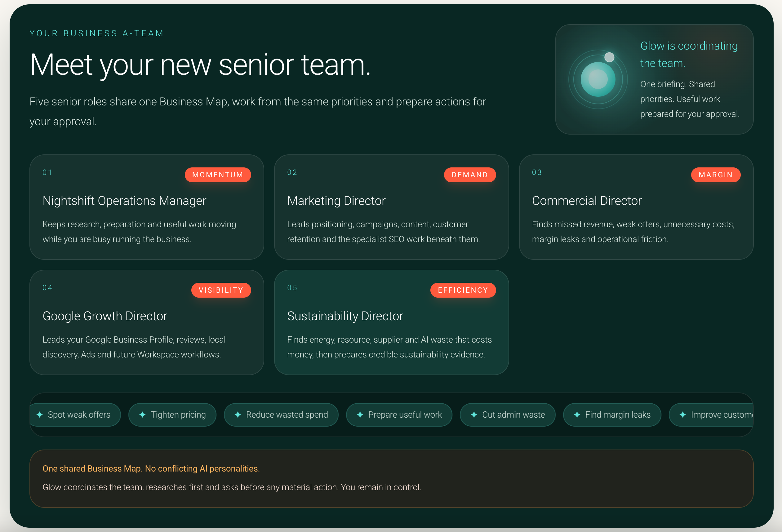
Task: Click sparkle icon beside Reduce wasted spend
Action: 238,415
